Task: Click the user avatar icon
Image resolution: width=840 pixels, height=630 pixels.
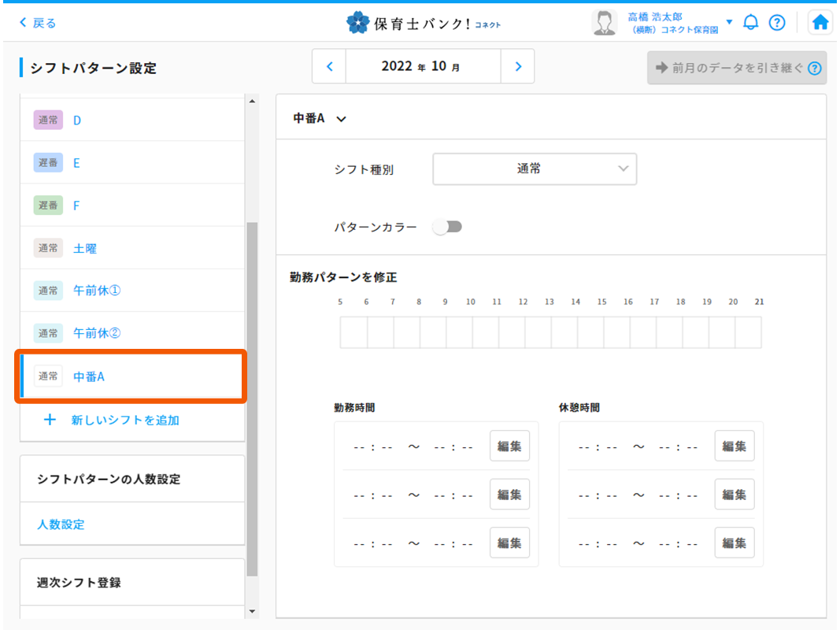Action: (604, 23)
